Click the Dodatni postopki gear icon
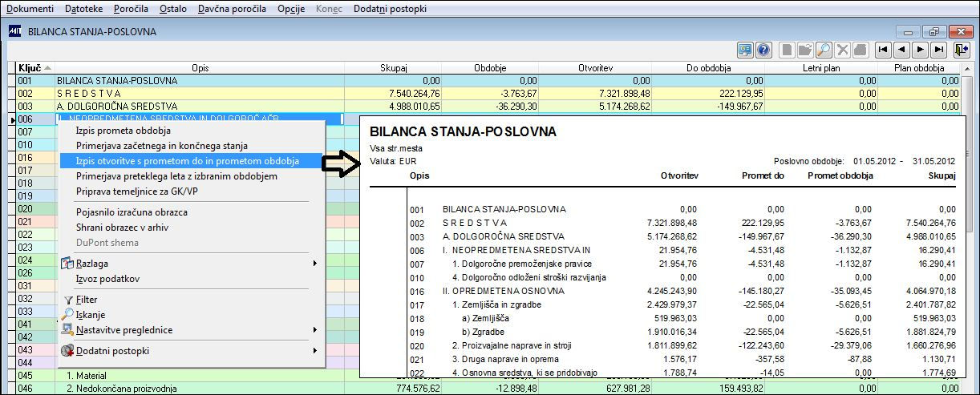Viewport: 980px width, 395px height. point(68,351)
